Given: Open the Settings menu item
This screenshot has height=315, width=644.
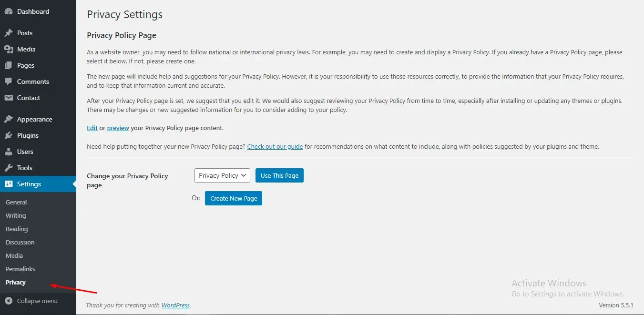Looking at the screenshot, I should tap(29, 184).
